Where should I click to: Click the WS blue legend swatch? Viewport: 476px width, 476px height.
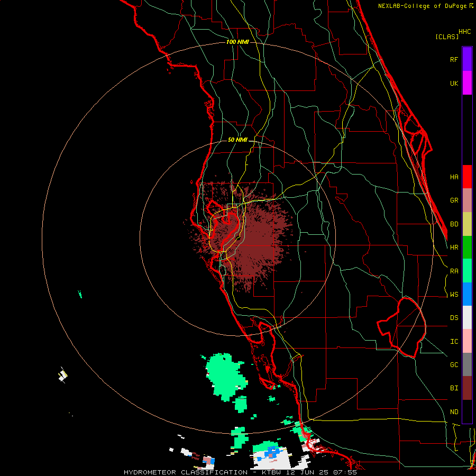pos(467,294)
